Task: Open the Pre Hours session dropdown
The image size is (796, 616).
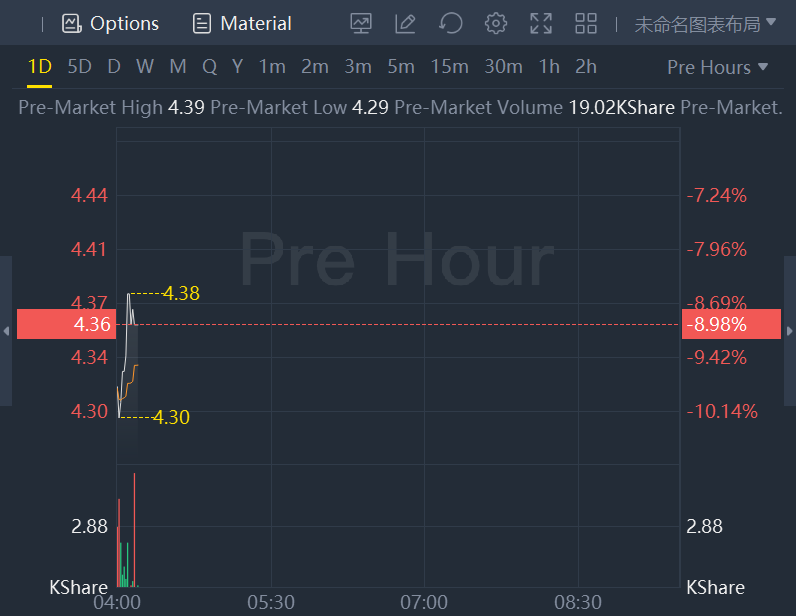Action: (x=717, y=67)
